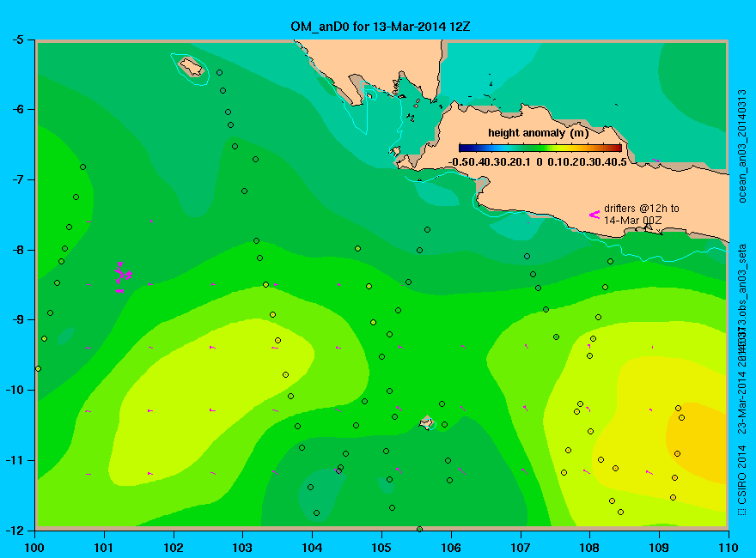Click the vertical 'CSIRO 2014' credit text
Viewport: 756px width, 558px height.
pos(742,476)
